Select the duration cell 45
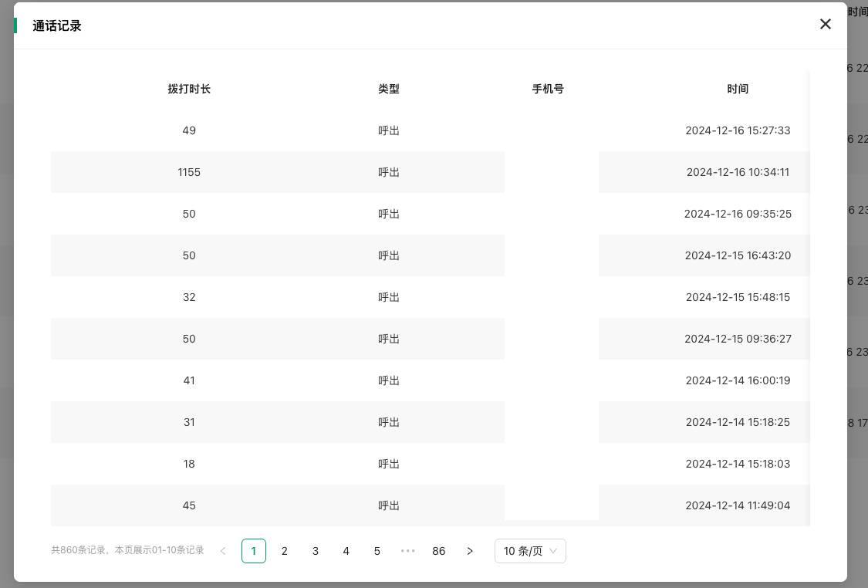 189,505
